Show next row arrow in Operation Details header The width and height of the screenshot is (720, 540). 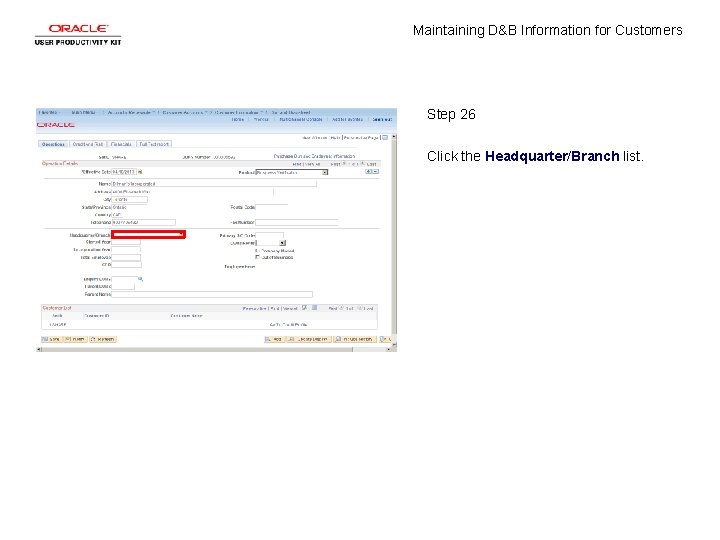coord(362,163)
